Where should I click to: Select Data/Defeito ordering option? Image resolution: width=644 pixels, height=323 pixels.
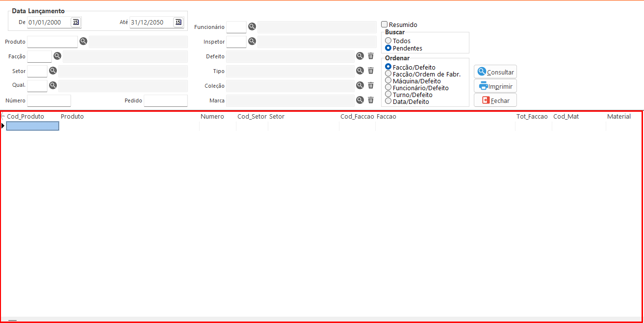[388, 101]
